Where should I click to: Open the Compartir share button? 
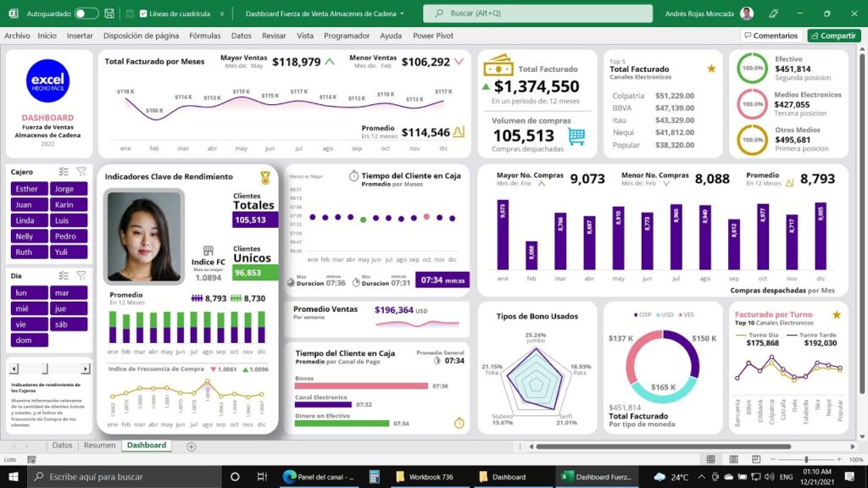[834, 36]
